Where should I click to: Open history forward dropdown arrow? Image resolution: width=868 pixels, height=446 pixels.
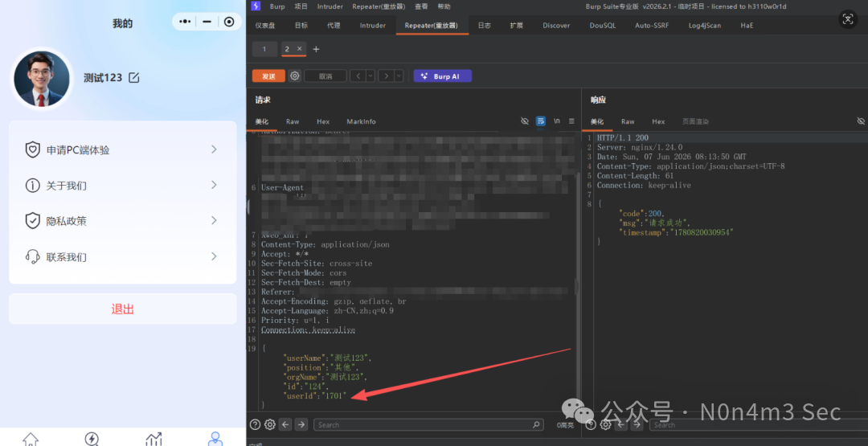click(399, 76)
